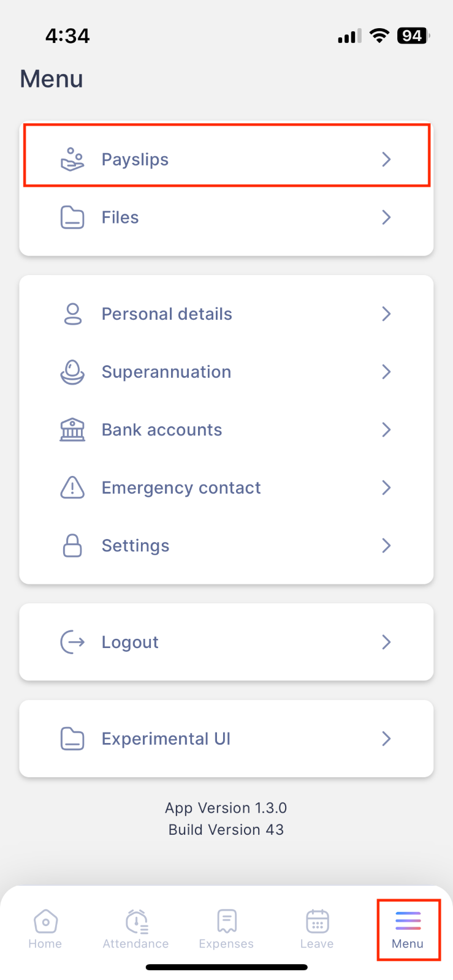Tap the Settings padlock icon

[x=72, y=545]
